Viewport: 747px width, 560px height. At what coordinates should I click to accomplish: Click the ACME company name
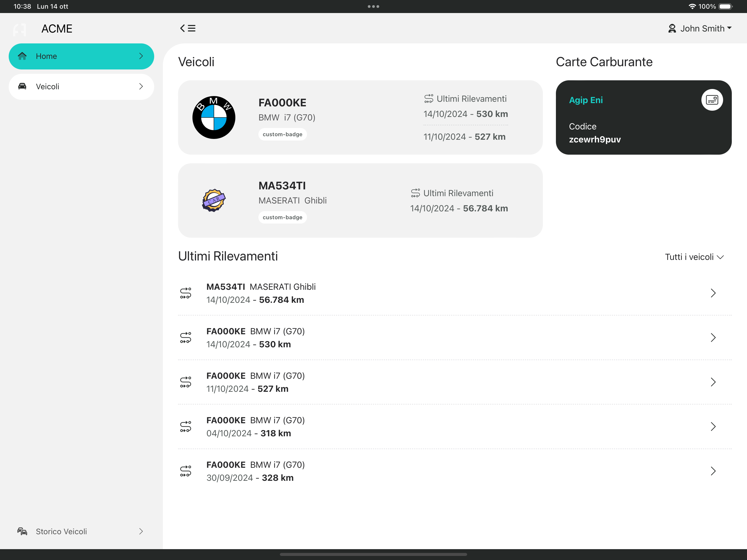tap(57, 29)
